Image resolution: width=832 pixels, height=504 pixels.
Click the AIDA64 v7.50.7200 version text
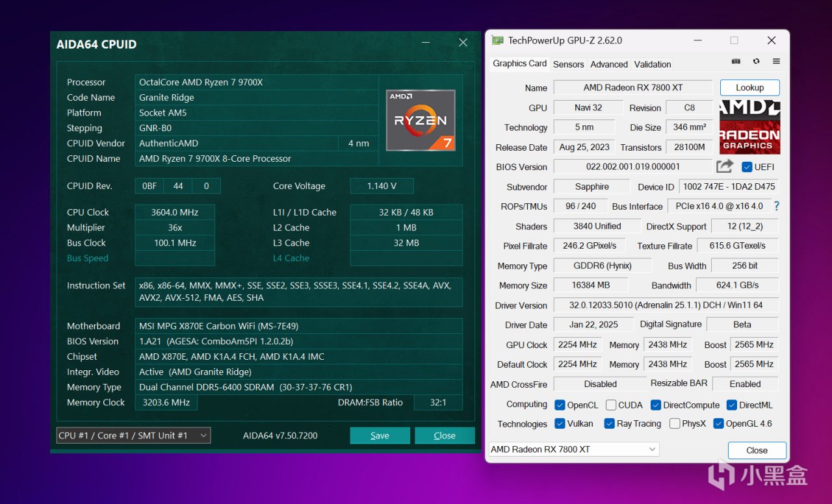click(x=280, y=436)
